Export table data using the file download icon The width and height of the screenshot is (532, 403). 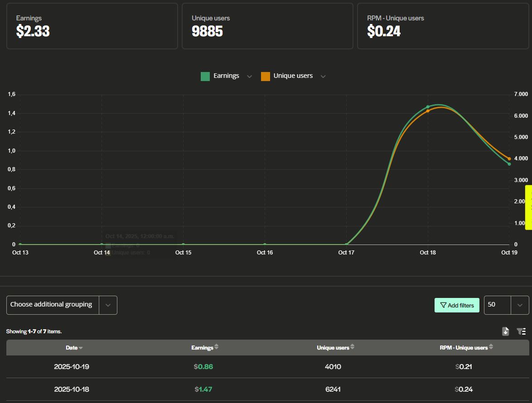505,331
